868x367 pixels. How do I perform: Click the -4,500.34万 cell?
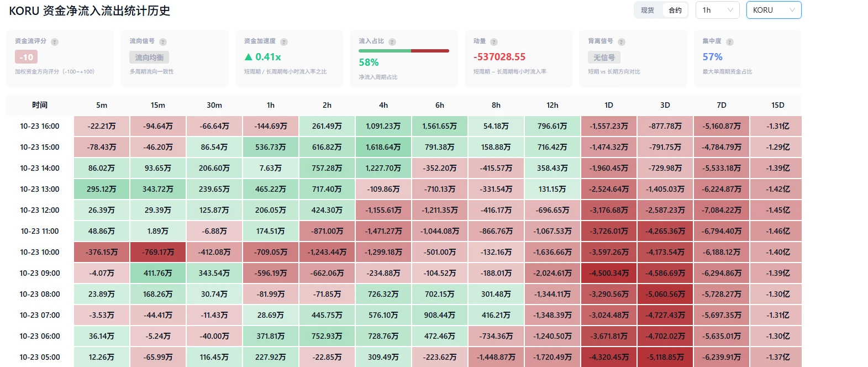[609, 273]
